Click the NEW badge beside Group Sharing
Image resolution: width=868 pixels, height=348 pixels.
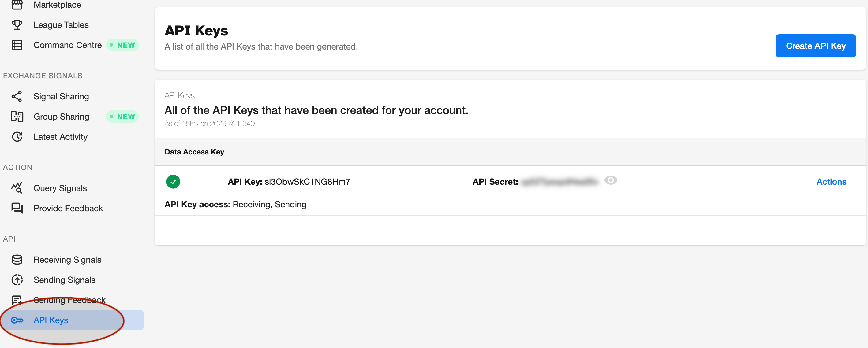(x=123, y=117)
